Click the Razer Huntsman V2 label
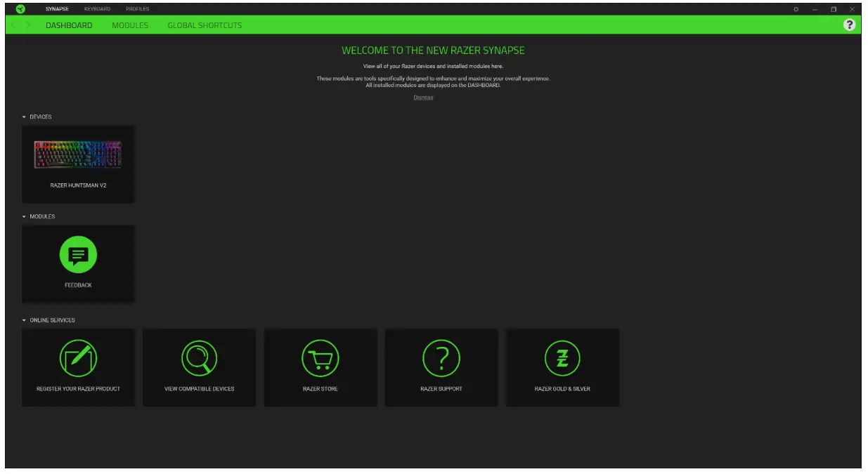Viewport: 868px width, 474px height. 78,185
